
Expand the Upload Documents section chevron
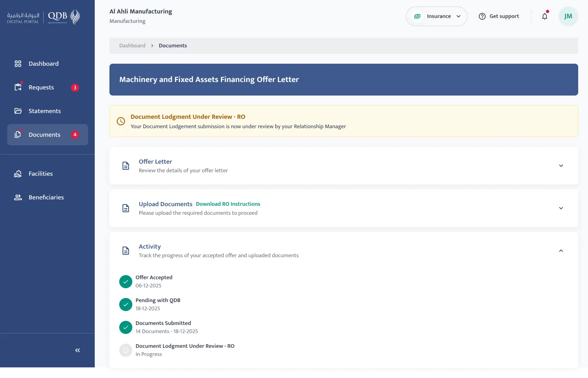click(561, 208)
